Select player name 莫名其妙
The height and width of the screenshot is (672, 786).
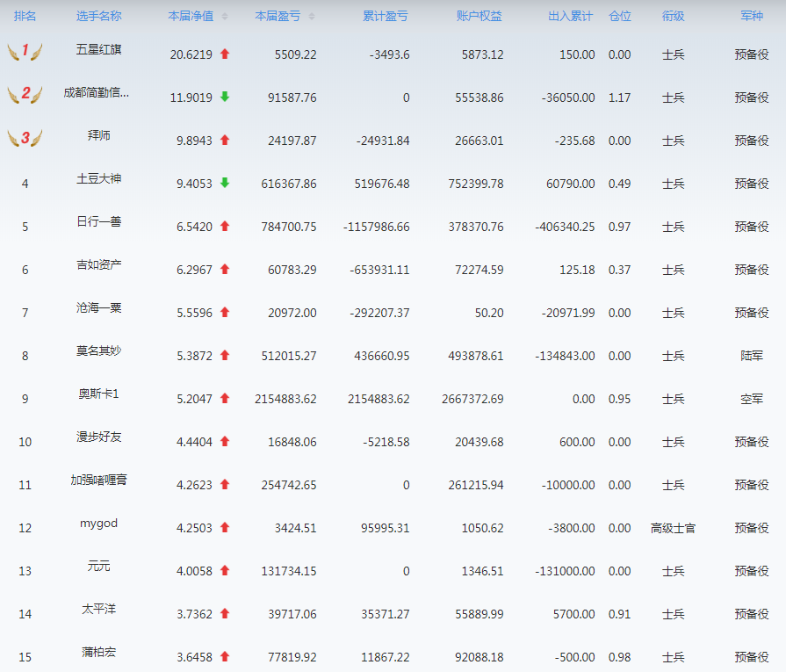(98, 350)
